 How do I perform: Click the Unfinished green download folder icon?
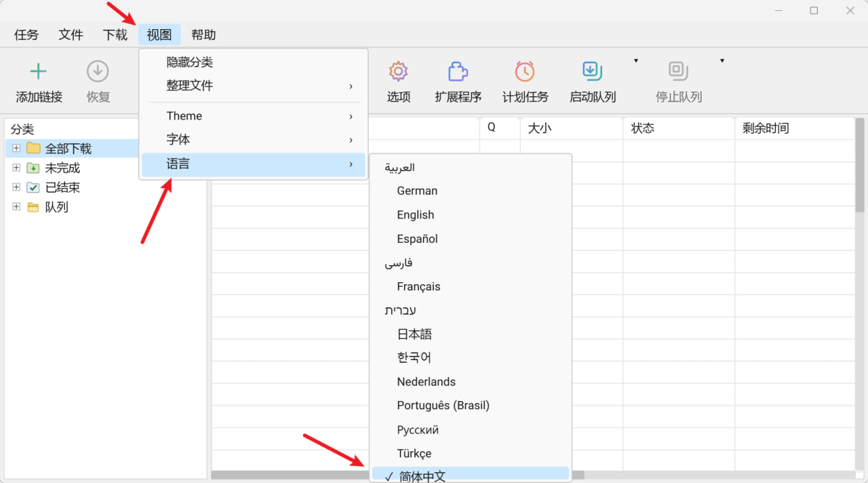click(33, 168)
